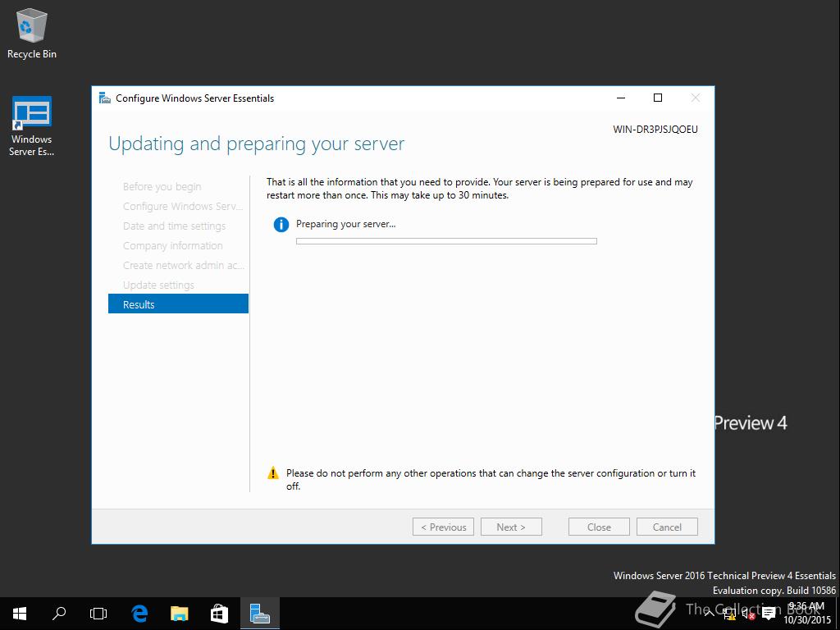Click the muted volume tray icon
Screen dimensions: 840x630
pyautogui.click(x=748, y=614)
